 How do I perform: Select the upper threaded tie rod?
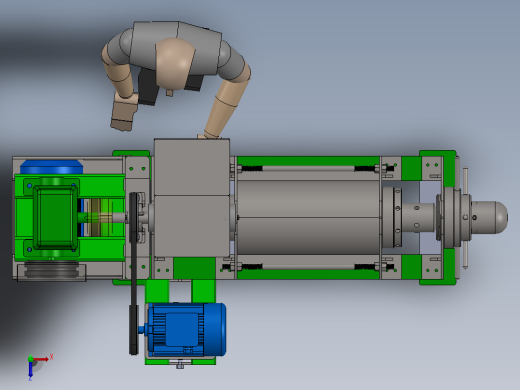click(x=308, y=168)
